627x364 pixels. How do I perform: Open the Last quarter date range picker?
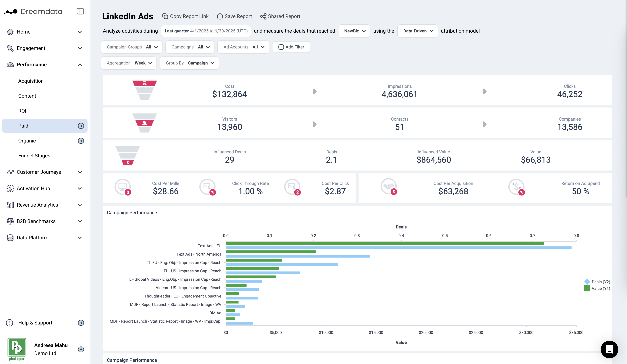206,31
